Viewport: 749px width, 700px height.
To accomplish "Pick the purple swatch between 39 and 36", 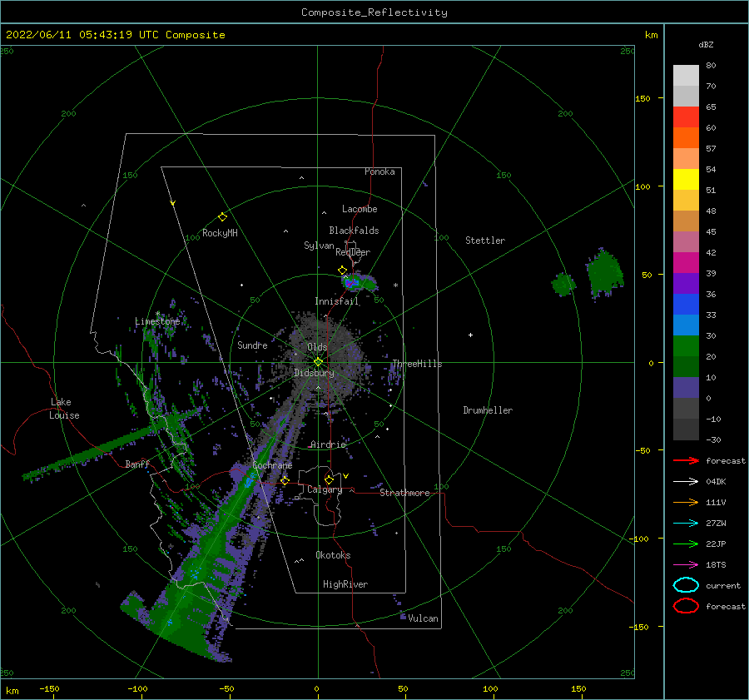I will (686, 283).
